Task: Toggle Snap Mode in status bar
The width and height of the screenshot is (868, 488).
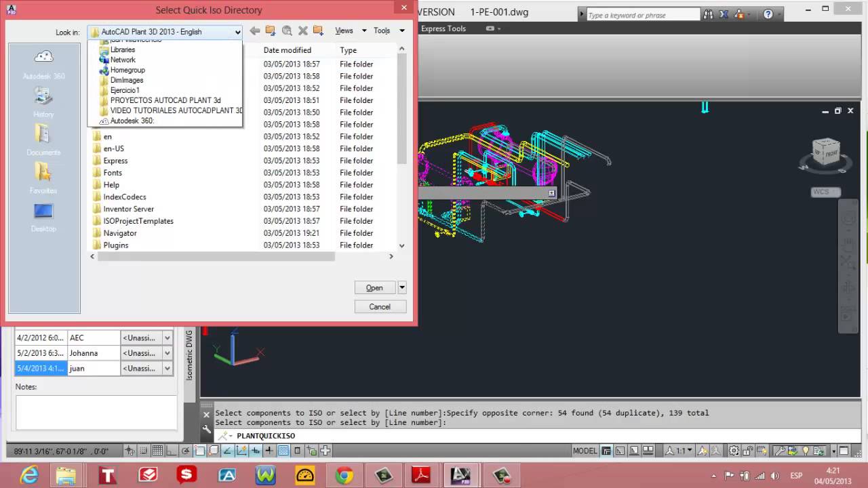Action: tap(144, 451)
